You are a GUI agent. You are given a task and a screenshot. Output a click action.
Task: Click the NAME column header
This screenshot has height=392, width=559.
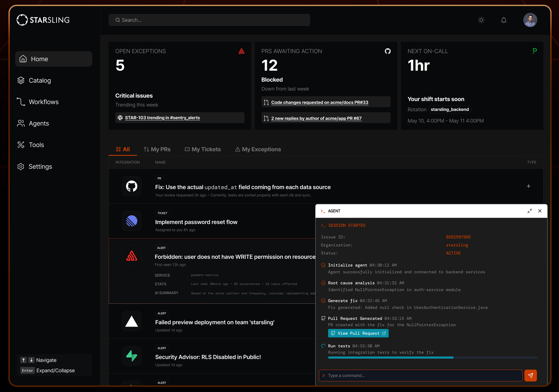pos(160,162)
